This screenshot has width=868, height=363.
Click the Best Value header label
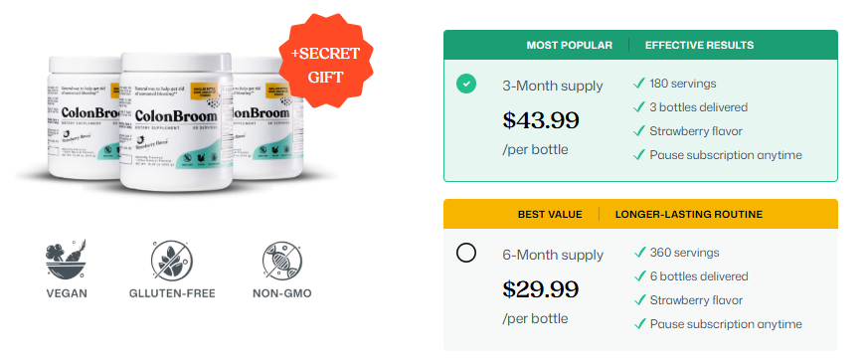(550, 214)
